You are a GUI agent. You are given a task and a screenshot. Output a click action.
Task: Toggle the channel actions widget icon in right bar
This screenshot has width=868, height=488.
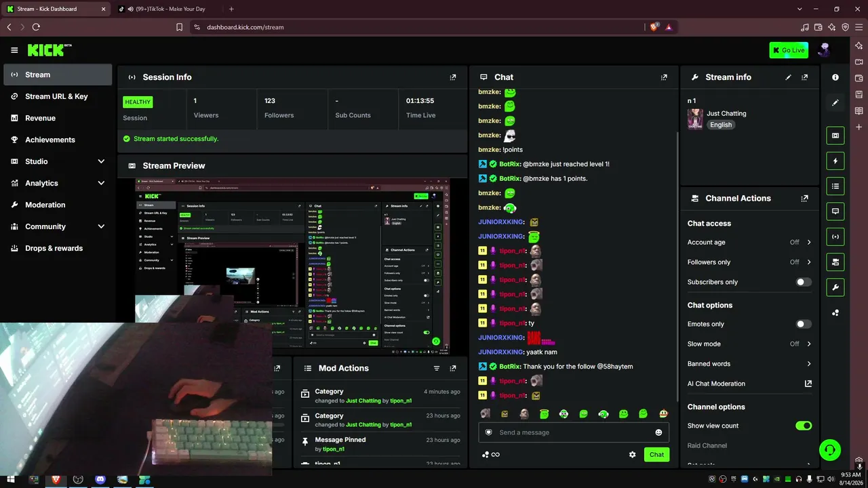[835, 262]
